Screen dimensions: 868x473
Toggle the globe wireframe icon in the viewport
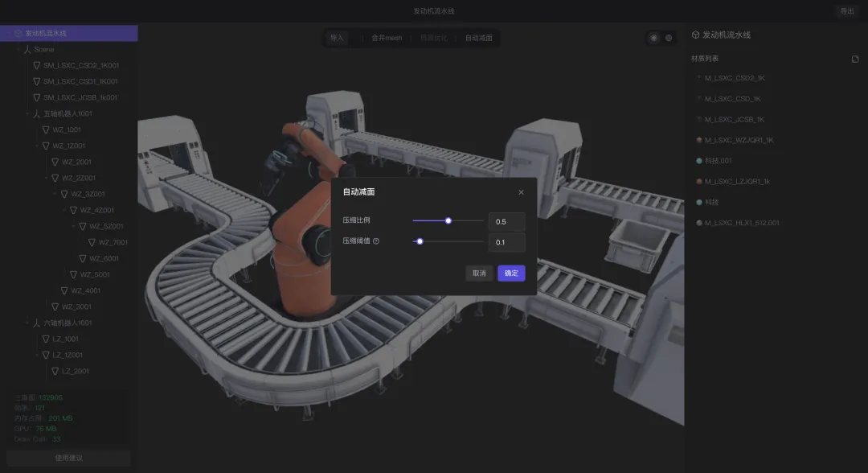pos(669,38)
